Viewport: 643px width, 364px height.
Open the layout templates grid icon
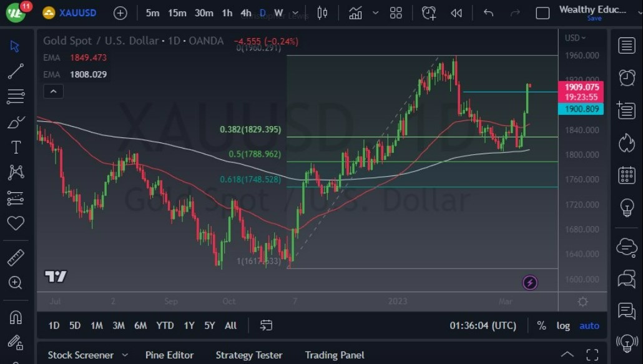(x=396, y=13)
